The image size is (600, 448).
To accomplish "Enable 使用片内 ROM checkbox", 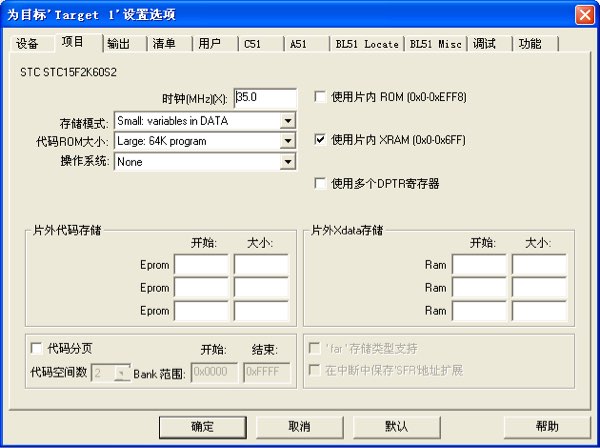I will (320, 97).
